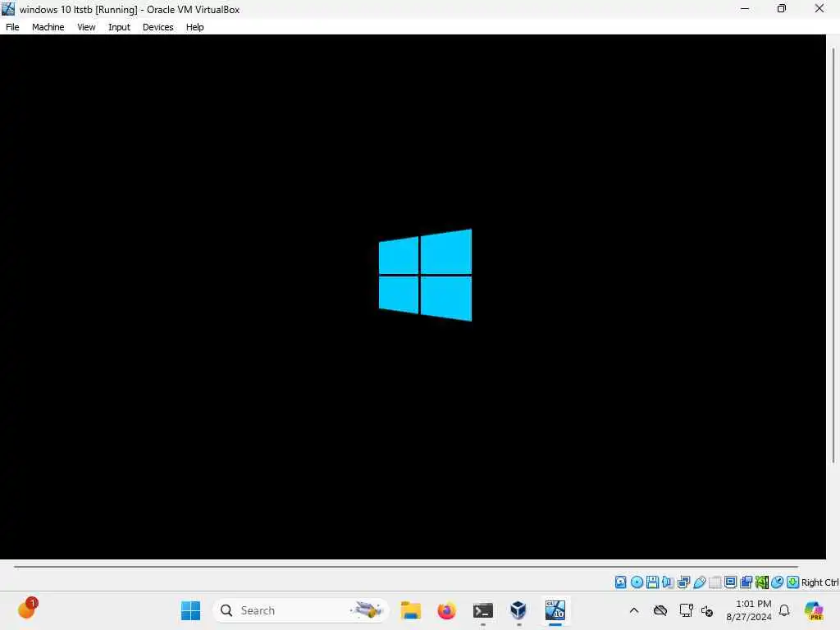
Task: Click the Right Ctrl host key label
Action: 819,582
